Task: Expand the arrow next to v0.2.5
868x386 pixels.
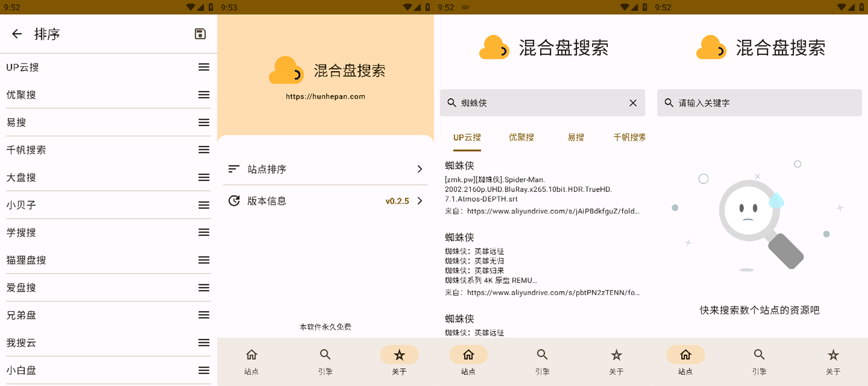Action: [x=419, y=201]
